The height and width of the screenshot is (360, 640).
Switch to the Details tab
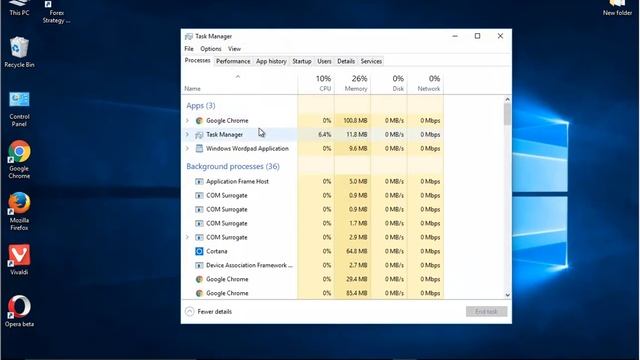pos(346,61)
